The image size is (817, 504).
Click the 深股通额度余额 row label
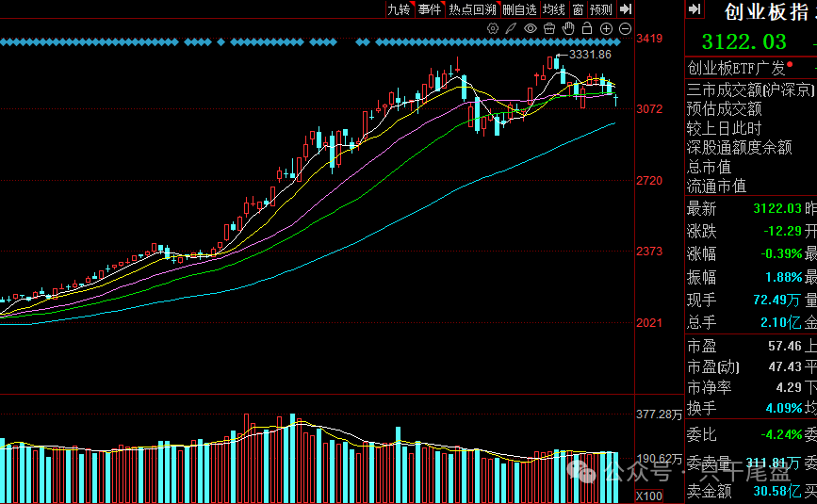(x=740, y=147)
